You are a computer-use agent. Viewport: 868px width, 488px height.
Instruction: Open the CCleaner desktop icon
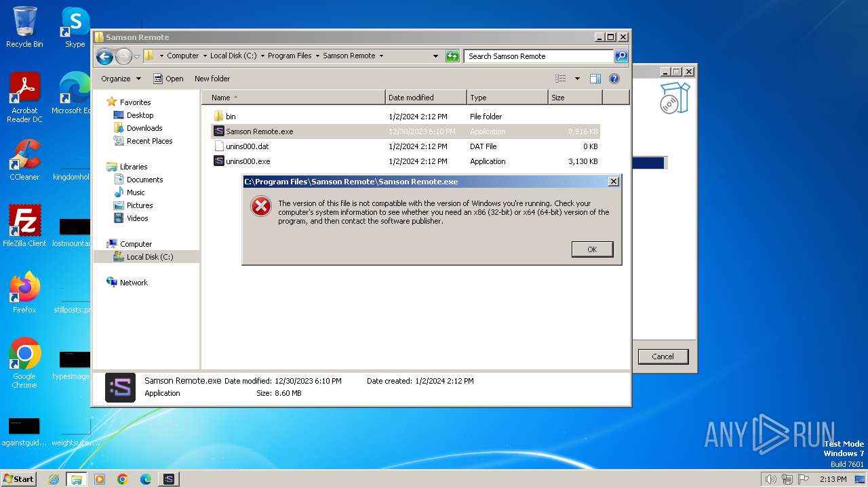(x=24, y=160)
